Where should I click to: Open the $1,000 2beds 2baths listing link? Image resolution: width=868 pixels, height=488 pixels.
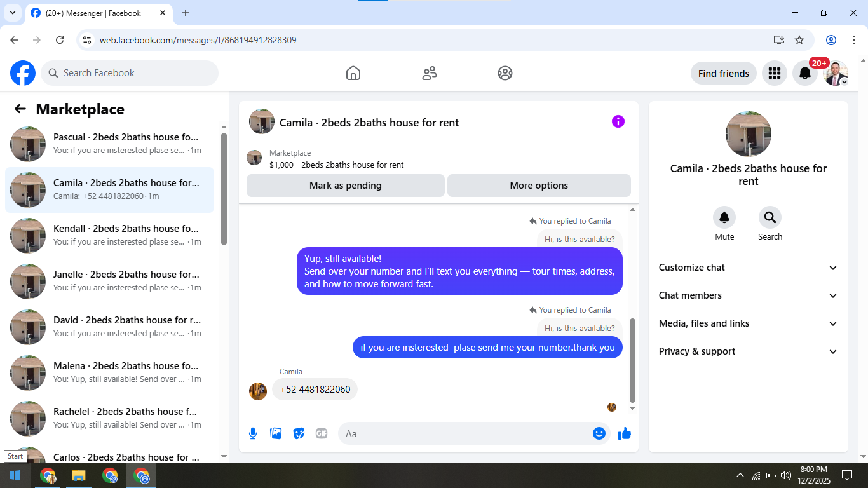[x=336, y=165]
